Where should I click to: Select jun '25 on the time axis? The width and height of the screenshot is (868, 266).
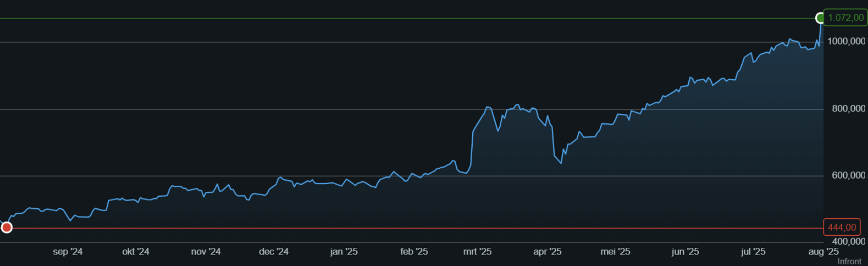coord(685,252)
